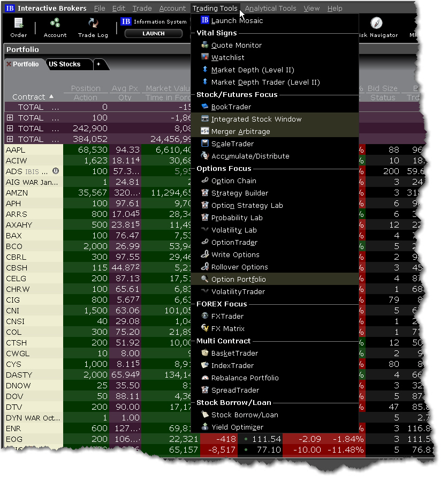Launch Mosaic from the Trading Tools menu
This screenshot has height=481, width=448.
pos(237,21)
